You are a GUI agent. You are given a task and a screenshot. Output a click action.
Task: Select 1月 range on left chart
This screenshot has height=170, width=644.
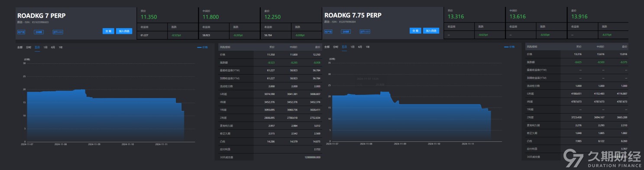(46, 47)
